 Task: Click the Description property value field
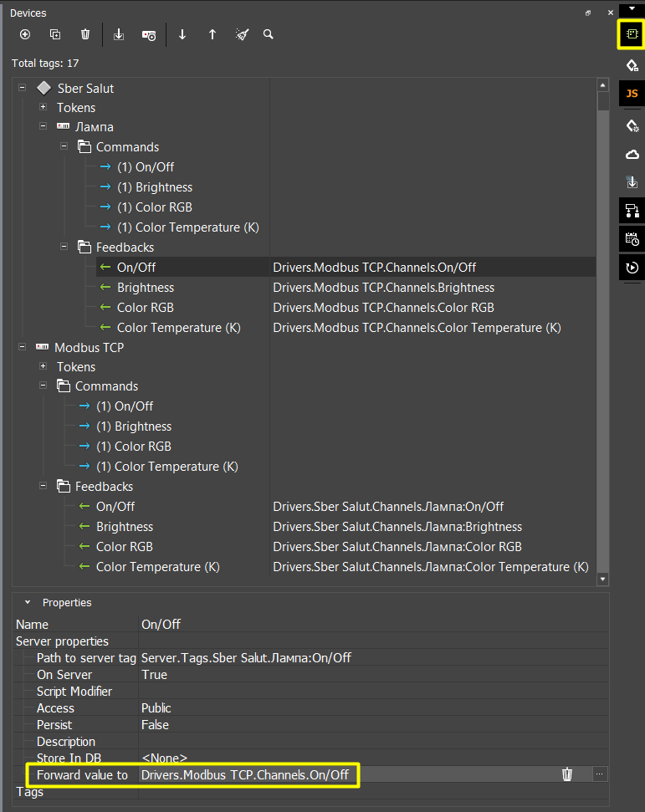(x=368, y=742)
